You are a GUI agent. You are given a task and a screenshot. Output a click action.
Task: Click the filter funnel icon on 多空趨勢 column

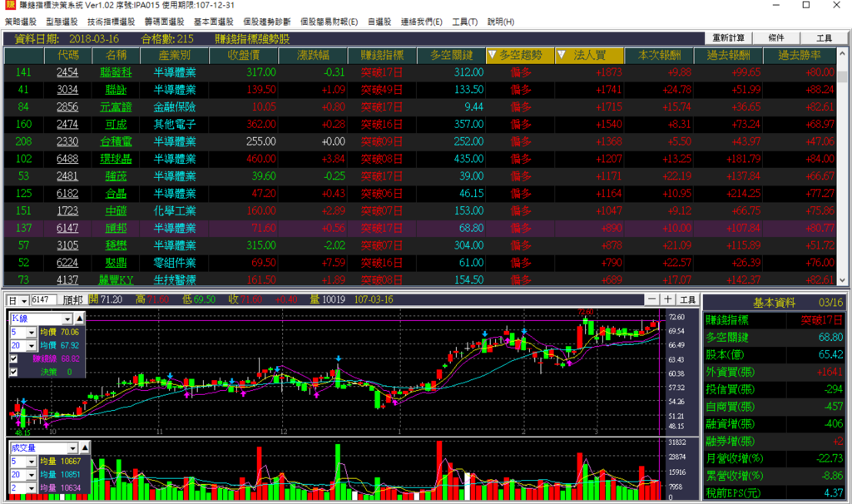[493, 55]
